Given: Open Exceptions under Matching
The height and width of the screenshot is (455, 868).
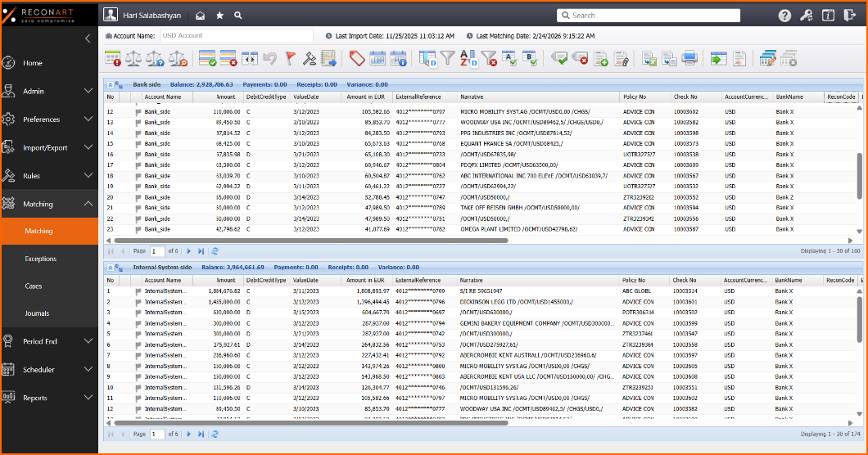Looking at the screenshot, I should pos(49,259).
